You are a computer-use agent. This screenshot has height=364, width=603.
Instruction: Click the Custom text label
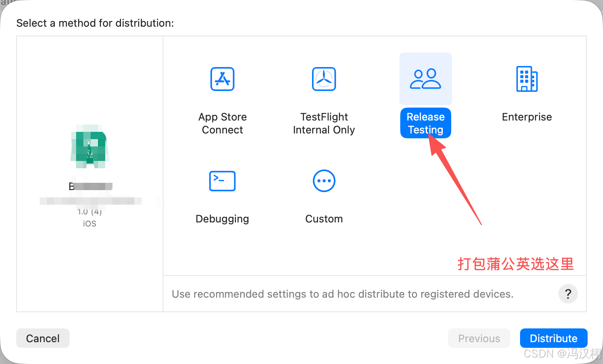coord(324,219)
